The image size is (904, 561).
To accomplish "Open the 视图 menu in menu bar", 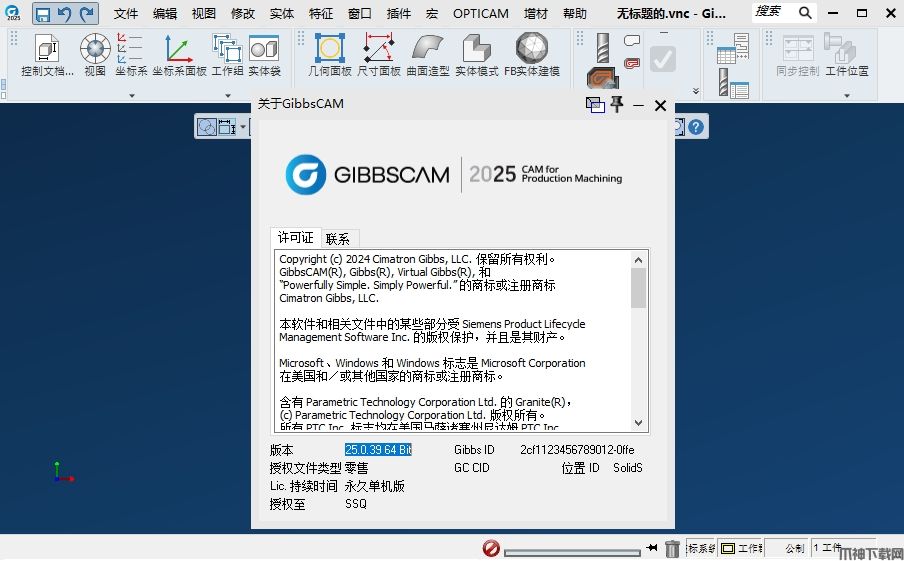I will tap(204, 13).
